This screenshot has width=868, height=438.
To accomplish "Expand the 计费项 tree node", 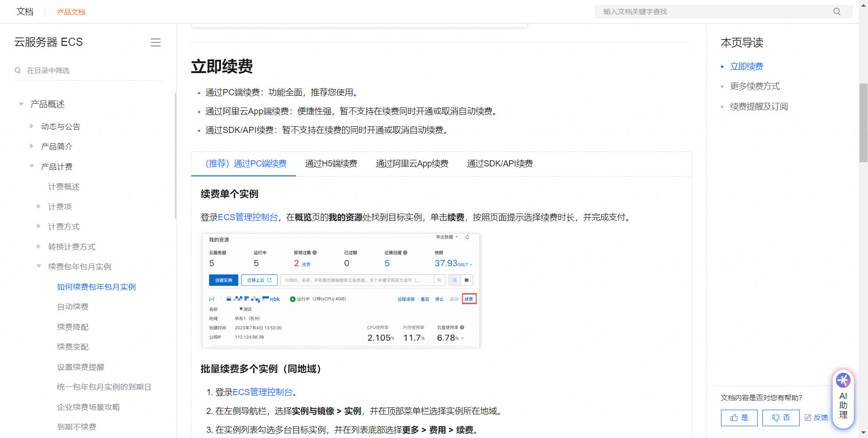I will [39, 207].
